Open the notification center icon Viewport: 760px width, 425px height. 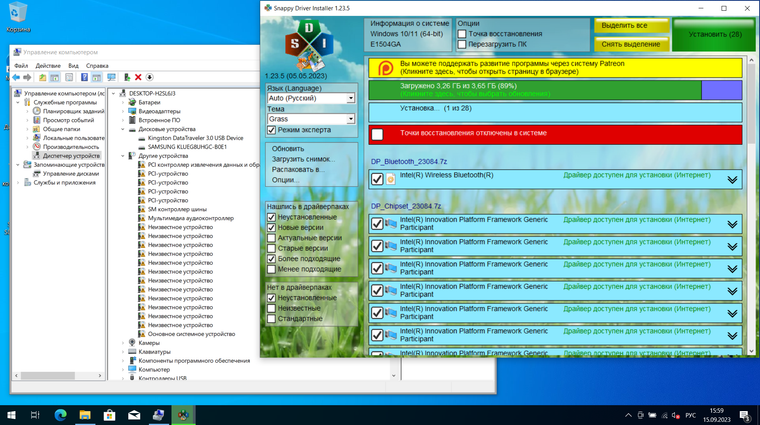pyautogui.click(x=745, y=415)
